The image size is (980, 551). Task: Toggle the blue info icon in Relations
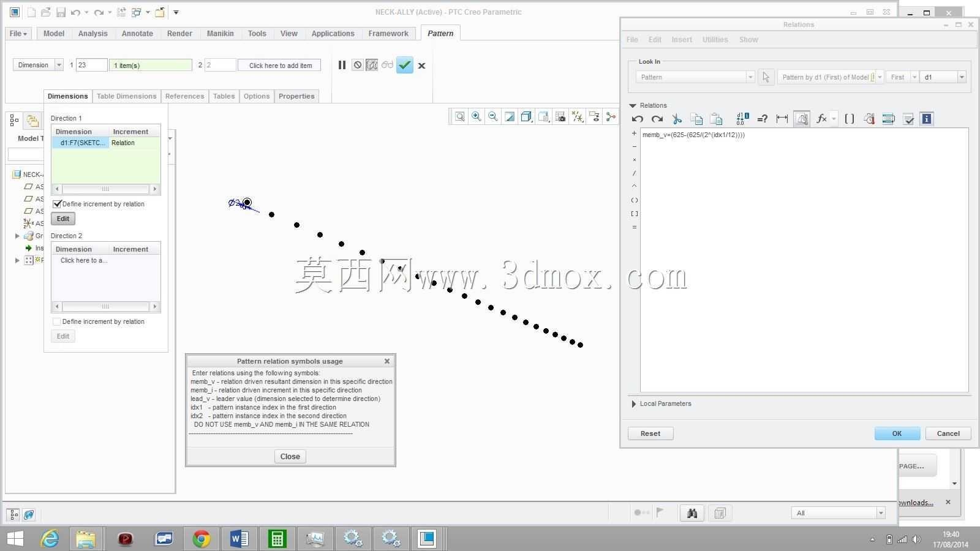pyautogui.click(x=927, y=119)
